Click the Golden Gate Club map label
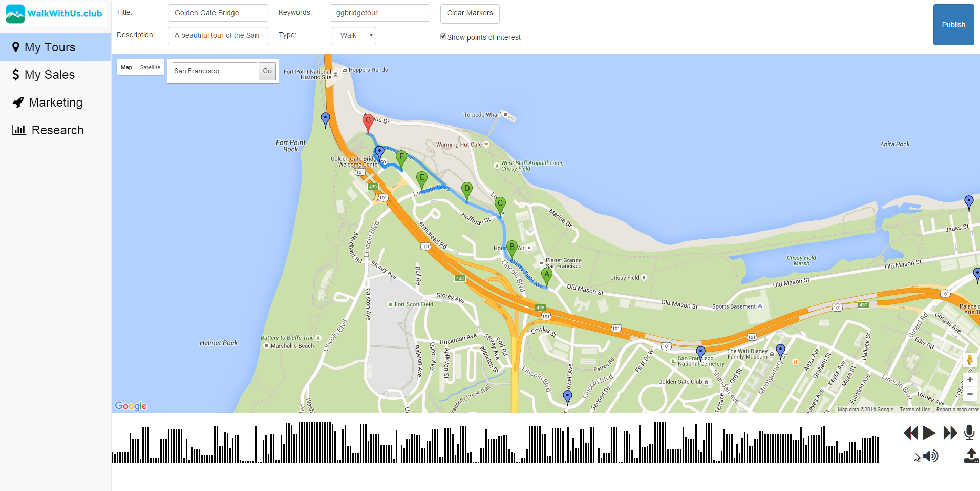This screenshot has height=491, width=980. [680, 382]
